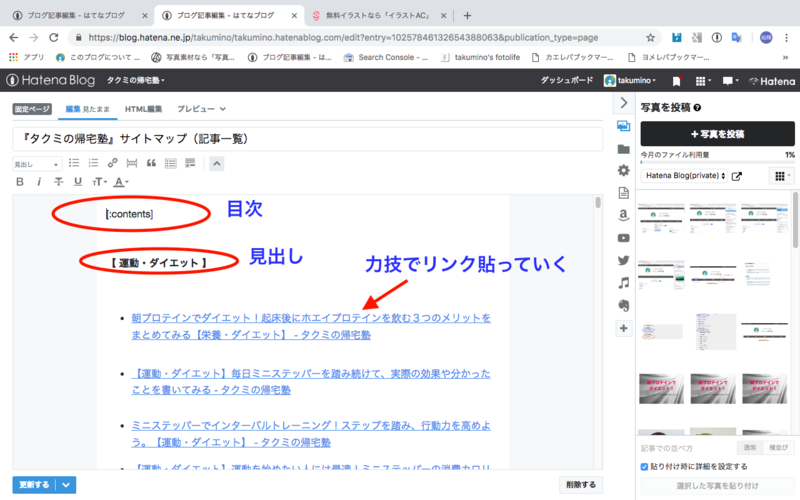Click the editor vertical scrollbar
This screenshot has height=500, width=800.
pos(598,203)
